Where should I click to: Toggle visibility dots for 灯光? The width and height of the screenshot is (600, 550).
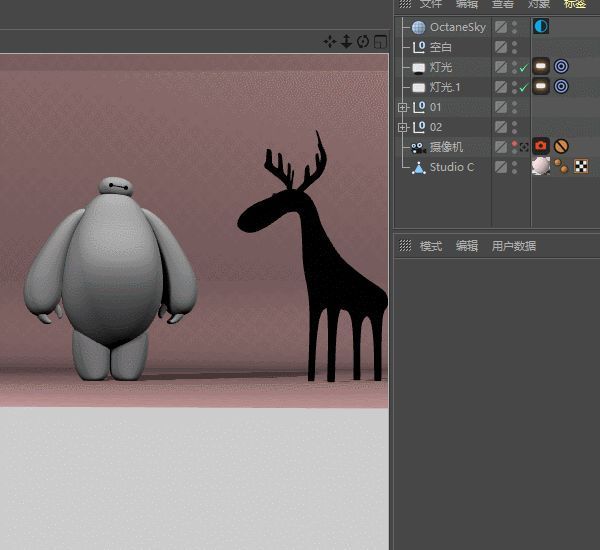(x=514, y=67)
